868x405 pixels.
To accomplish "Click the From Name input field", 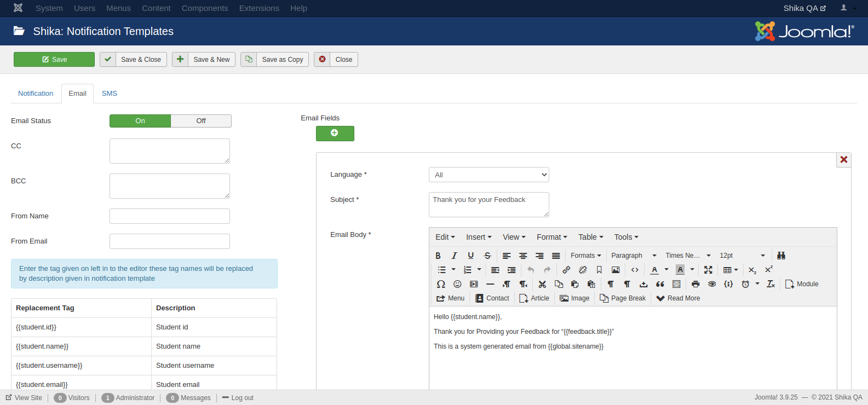I will pyautogui.click(x=170, y=216).
